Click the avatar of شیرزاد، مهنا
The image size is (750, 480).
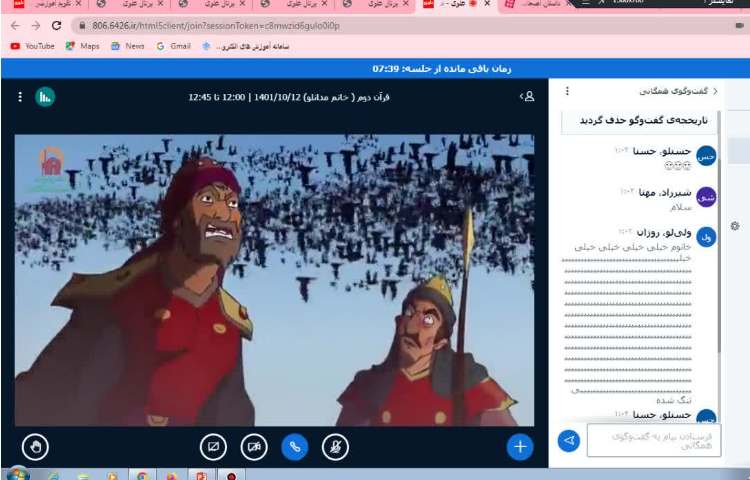706,197
